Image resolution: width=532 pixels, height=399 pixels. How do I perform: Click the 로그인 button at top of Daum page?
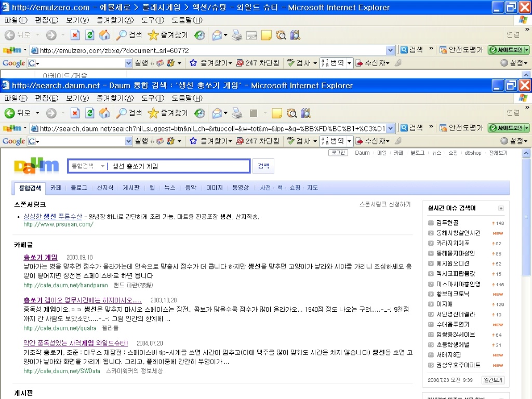[338, 153]
